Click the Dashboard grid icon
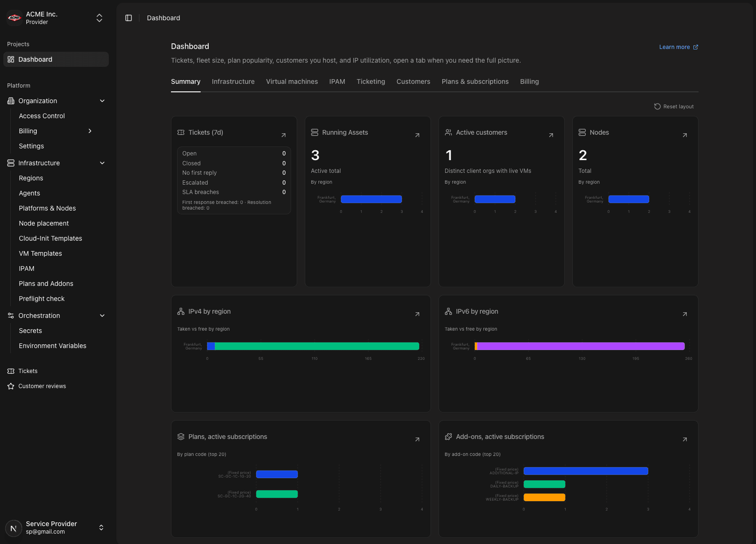The width and height of the screenshot is (756, 544). [11, 59]
